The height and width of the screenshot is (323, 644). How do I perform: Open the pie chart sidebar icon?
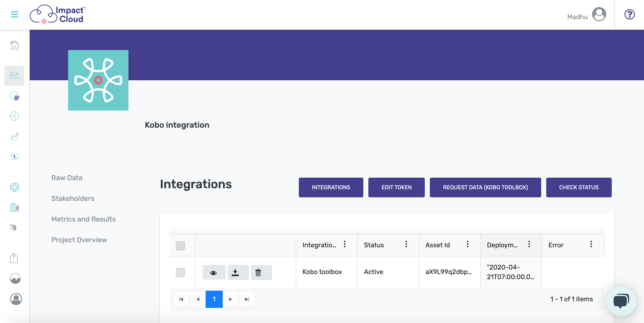point(15,116)
